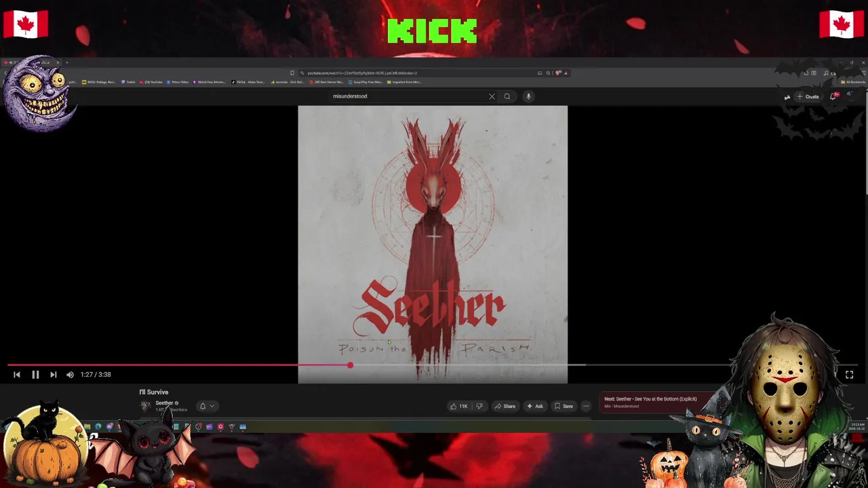Screen dimensions: 868x488
Task: Open the IMDb Ratings bookmark
Action: point(99,82)
